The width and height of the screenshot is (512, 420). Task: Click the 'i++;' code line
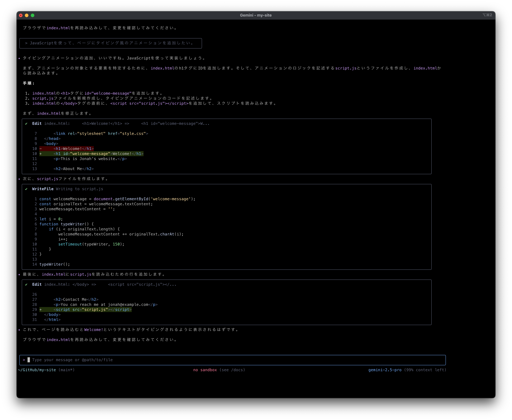(63, 239)
